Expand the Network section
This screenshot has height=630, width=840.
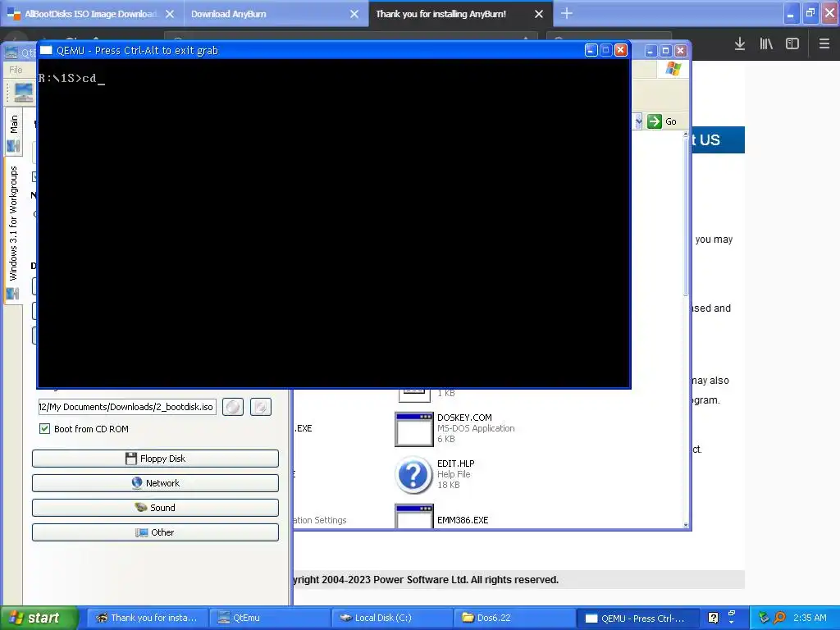[x=155, y=483]
